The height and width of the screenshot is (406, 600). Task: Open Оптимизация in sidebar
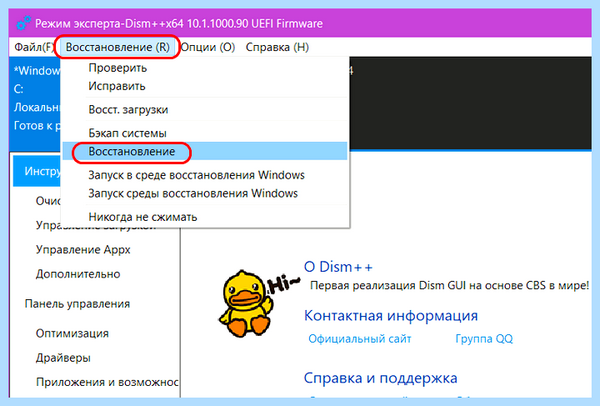click(72, 333)
